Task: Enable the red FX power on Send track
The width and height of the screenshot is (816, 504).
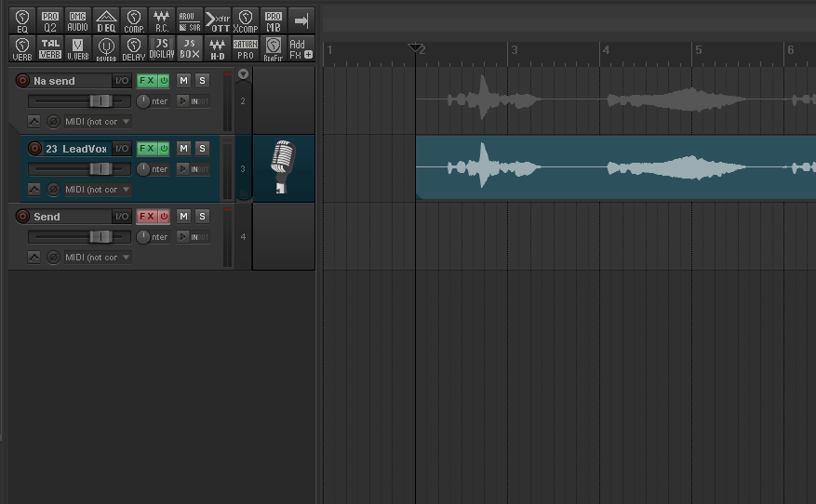Action: [x=164, y=217]
